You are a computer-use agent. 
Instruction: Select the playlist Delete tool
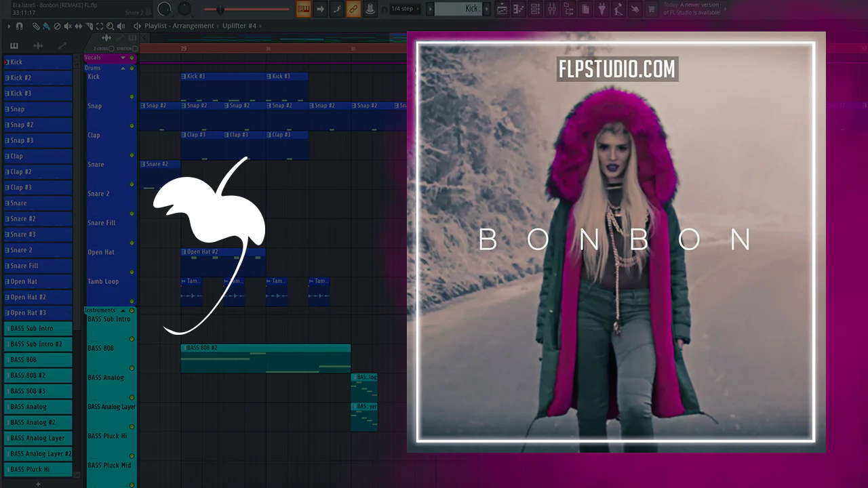57,26
